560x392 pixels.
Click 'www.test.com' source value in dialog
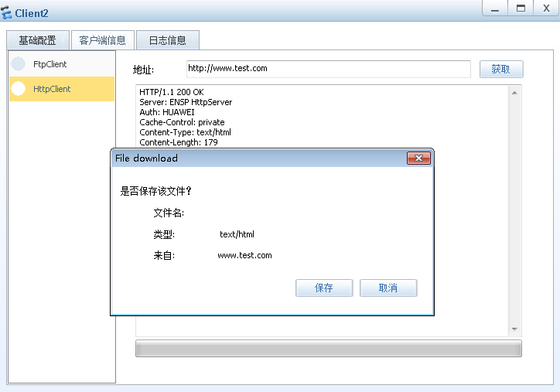pos(244,255)
